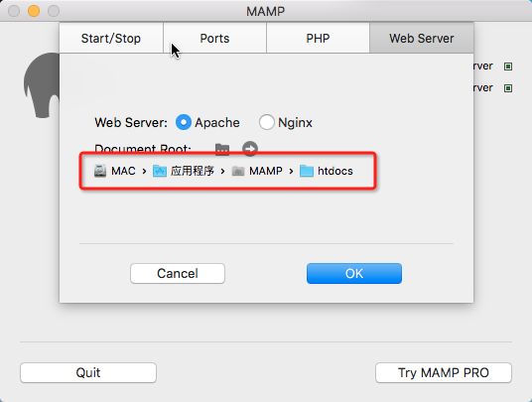Click the 应用程序 folder icon in path
The width and height of the screenshot is (532, 402).
pos(160,171)
